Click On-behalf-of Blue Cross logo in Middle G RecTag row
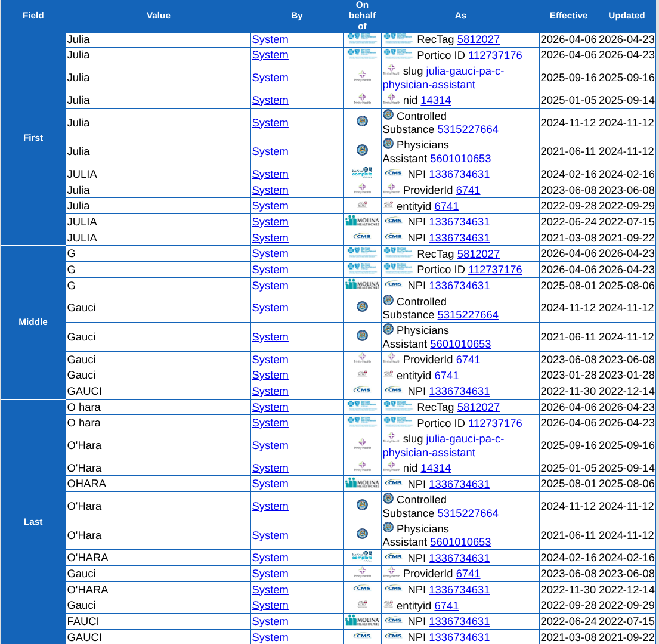Viewport: 659px width, 644px height. 362,252
